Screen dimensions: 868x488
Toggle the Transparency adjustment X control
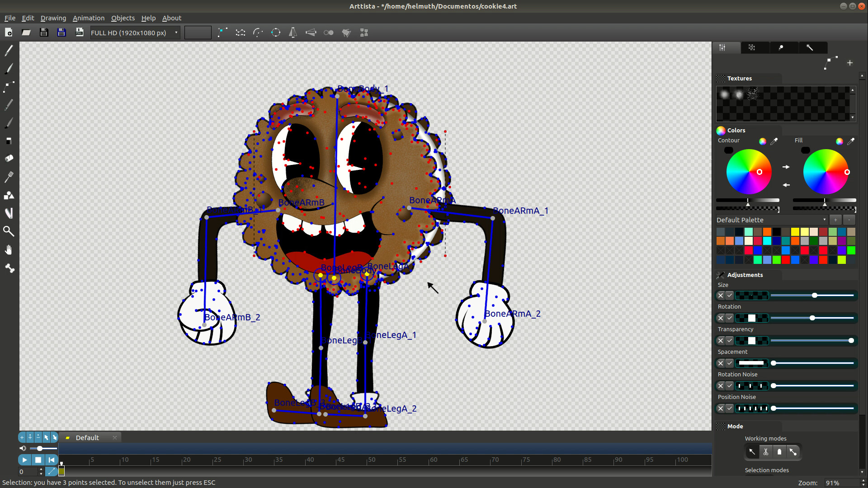coord(720,341)
